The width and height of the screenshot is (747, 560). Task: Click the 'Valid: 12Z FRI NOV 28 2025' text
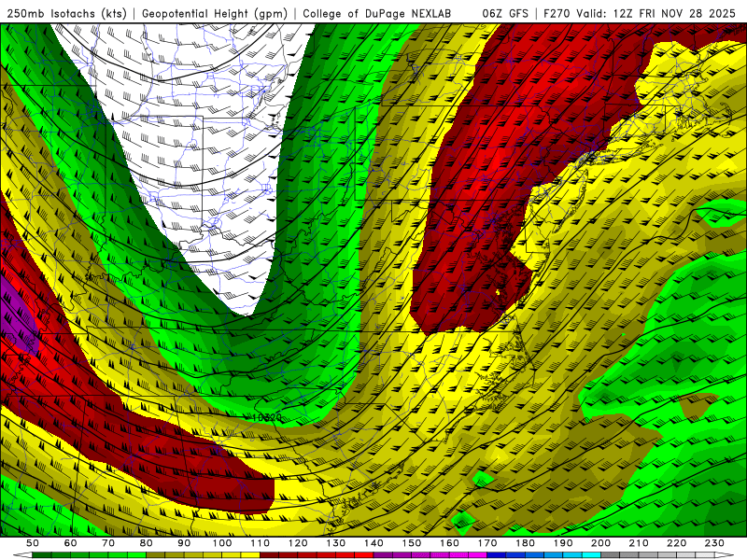pyautogui.click(x=656, y=13)
